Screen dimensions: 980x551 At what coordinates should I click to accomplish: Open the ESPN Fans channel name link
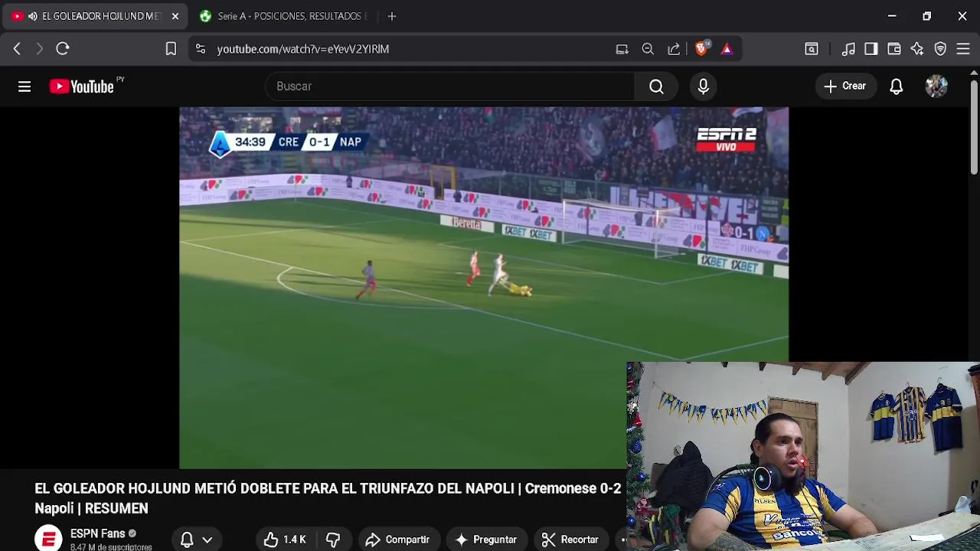click(x=97, y=533)
